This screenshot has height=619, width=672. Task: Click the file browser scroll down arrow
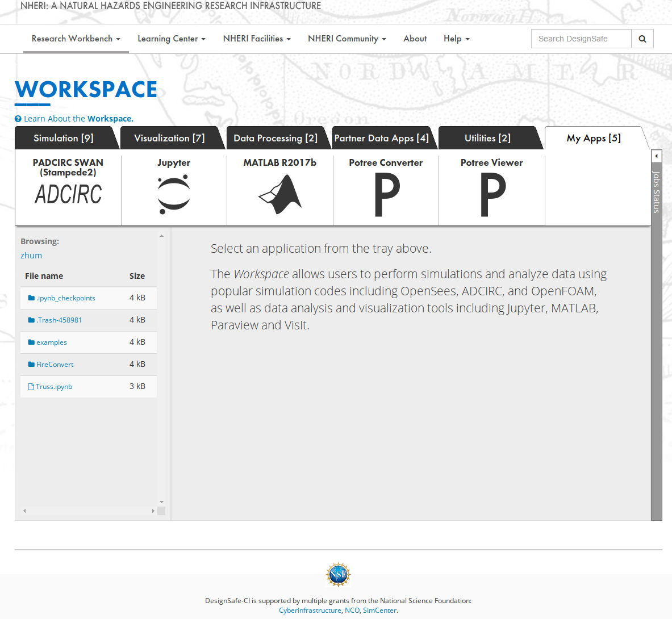161,502
